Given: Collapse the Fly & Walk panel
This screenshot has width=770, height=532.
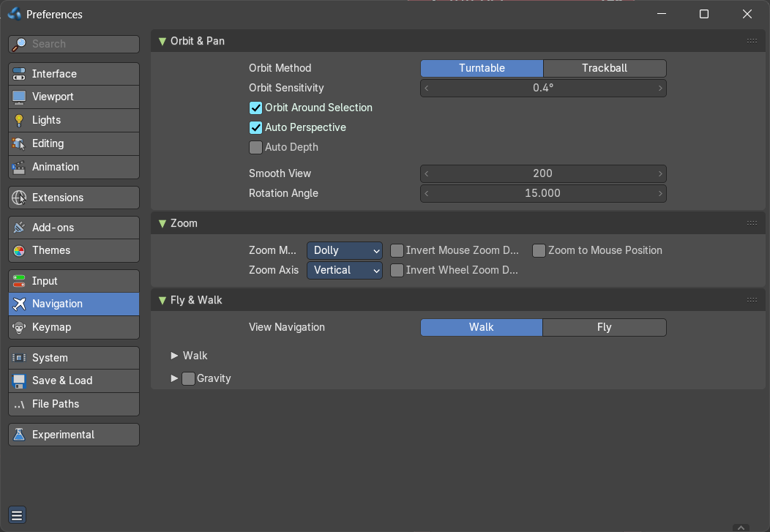Looking at the screenshot, I should point(162,300).
